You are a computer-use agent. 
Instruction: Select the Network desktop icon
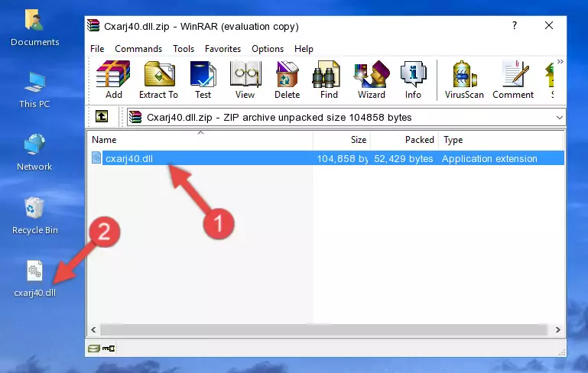click(x=34, y=153)
